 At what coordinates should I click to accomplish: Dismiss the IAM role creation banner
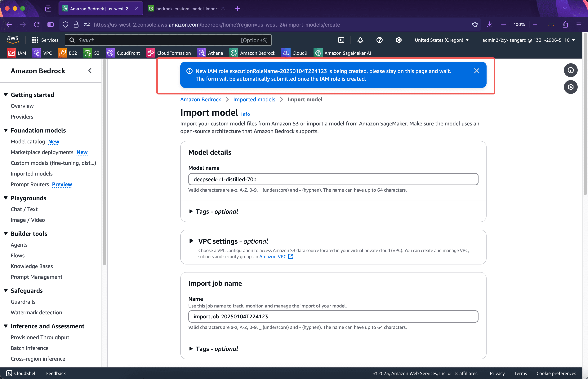(476, 71)
